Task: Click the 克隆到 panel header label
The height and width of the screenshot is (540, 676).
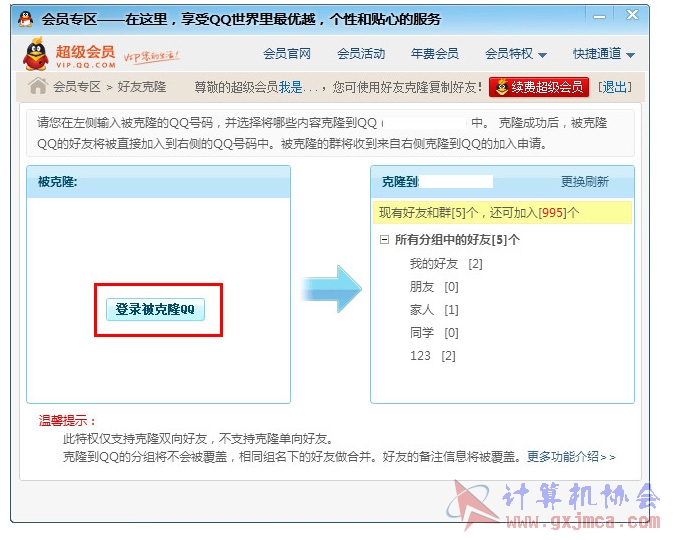Action: [x=400, y=182]
